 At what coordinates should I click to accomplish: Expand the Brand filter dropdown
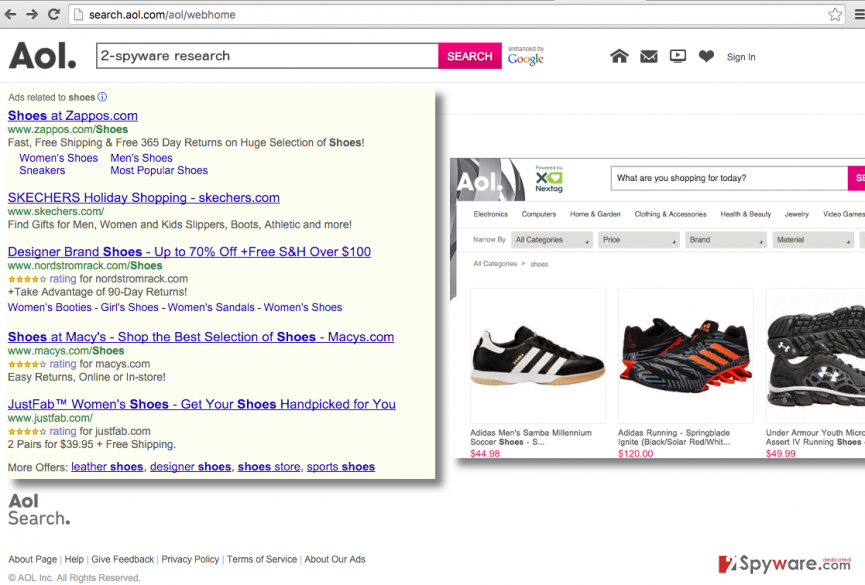725,240
